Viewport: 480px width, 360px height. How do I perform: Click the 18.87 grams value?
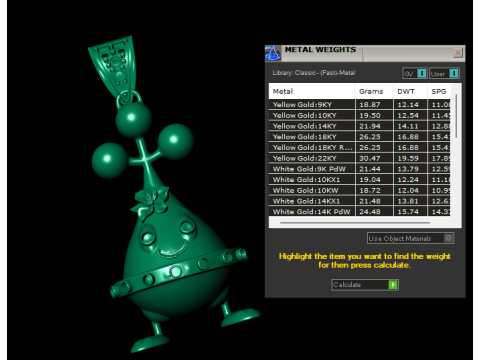(x=370, y=104)
